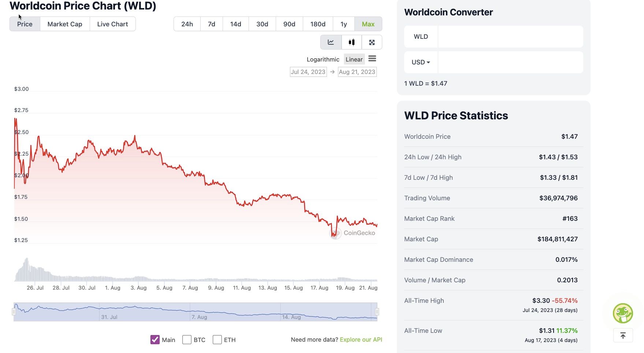Click the left navigator range handle
The width and height of the screenshot is (644, 353).
pyautogui.click(x=14, y=312)
